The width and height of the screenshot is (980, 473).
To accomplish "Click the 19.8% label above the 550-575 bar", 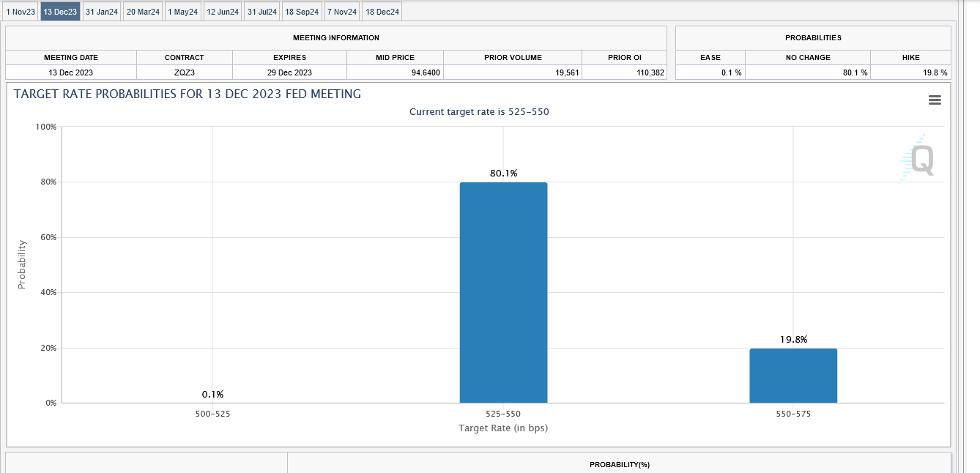I will coord(793,340).
